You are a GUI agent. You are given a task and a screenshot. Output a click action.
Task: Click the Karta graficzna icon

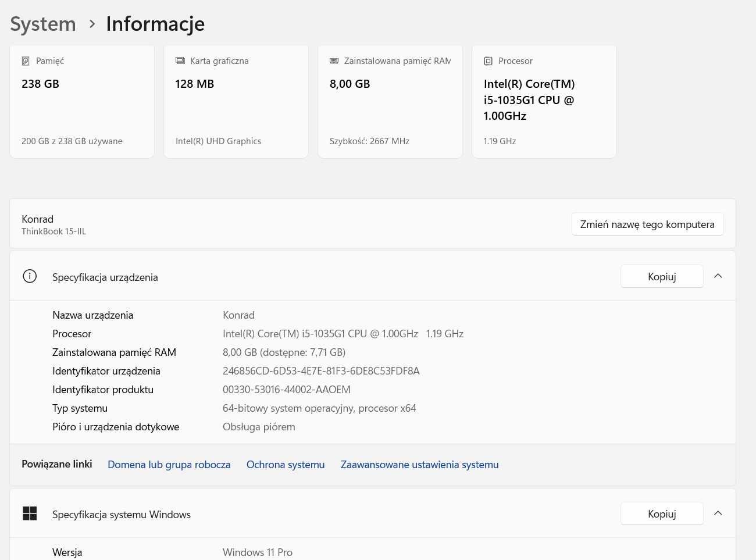180,61
